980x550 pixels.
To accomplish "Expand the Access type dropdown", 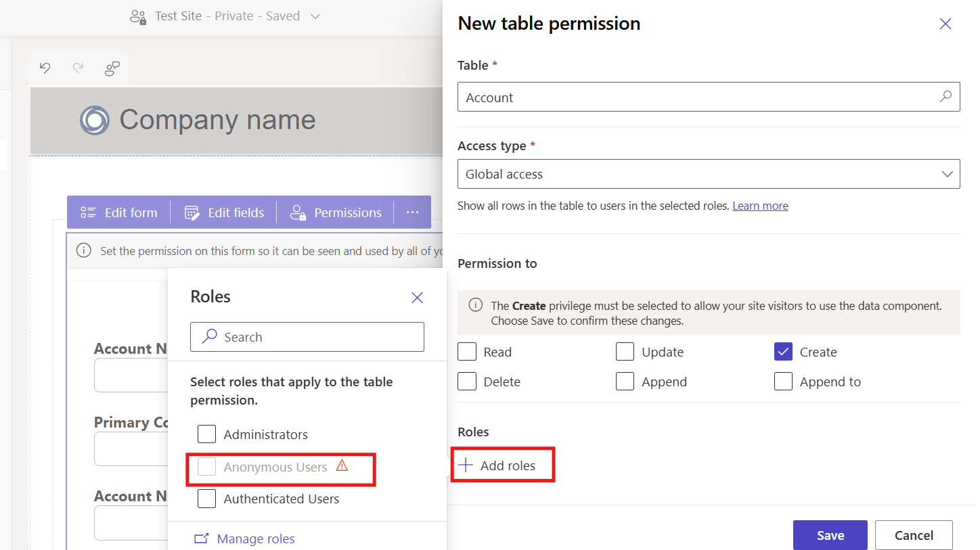I will [709, 174].
